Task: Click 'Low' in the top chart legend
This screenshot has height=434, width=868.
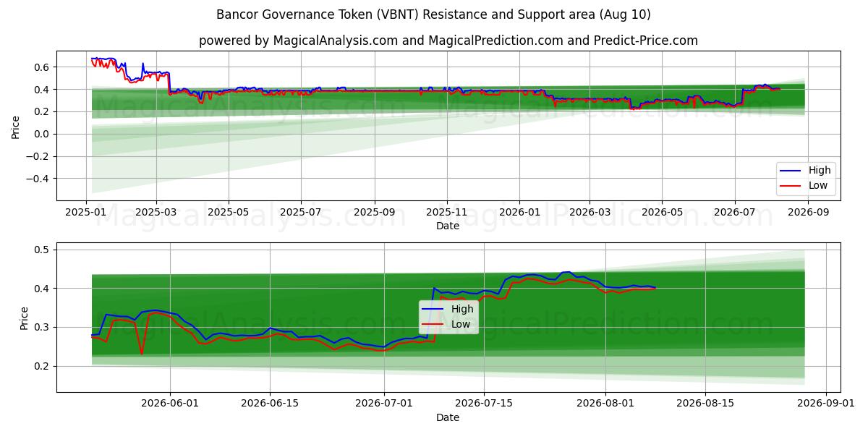Action: (817, 185)
